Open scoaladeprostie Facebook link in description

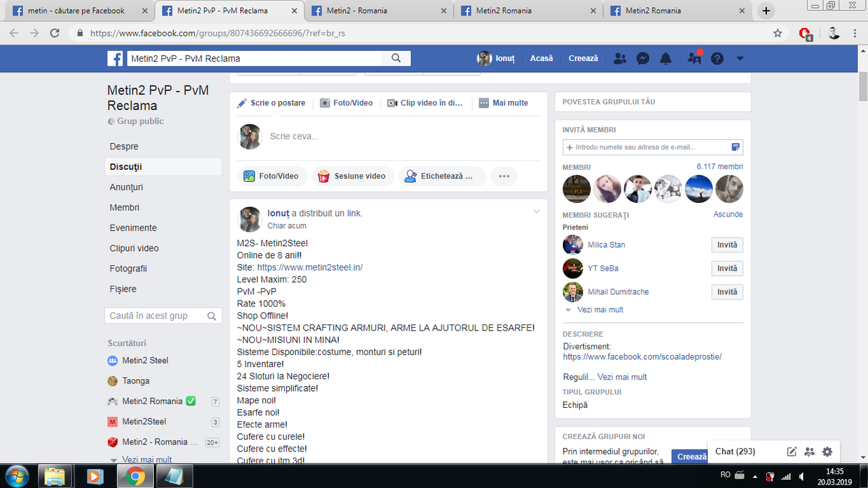click(642, 356)
